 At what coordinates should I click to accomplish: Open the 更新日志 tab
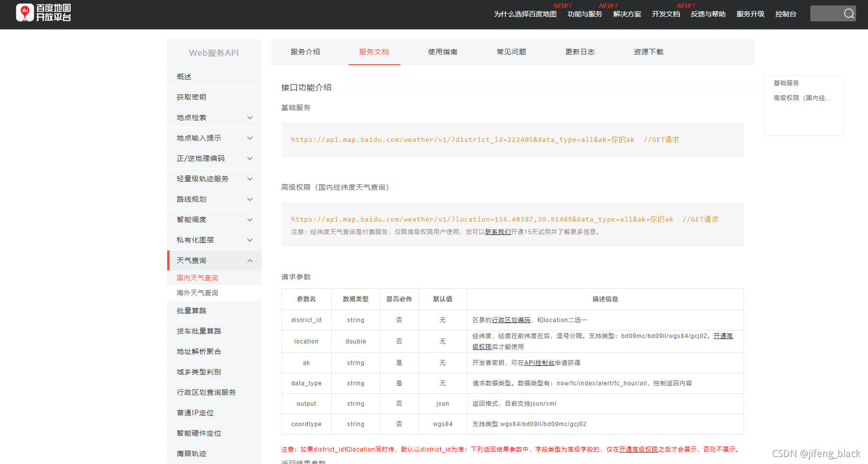point(580,52)
